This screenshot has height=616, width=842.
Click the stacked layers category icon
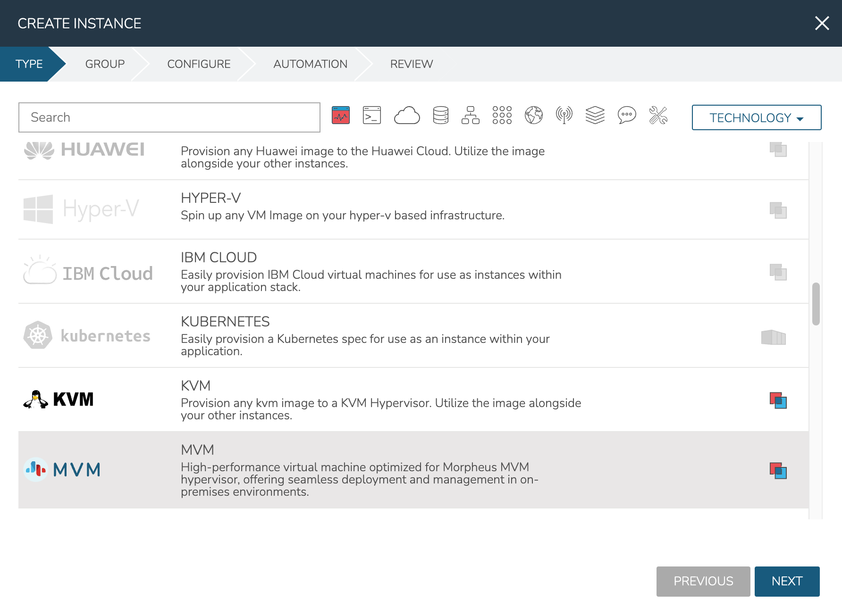pyautogui.click(x=595, y=116)
